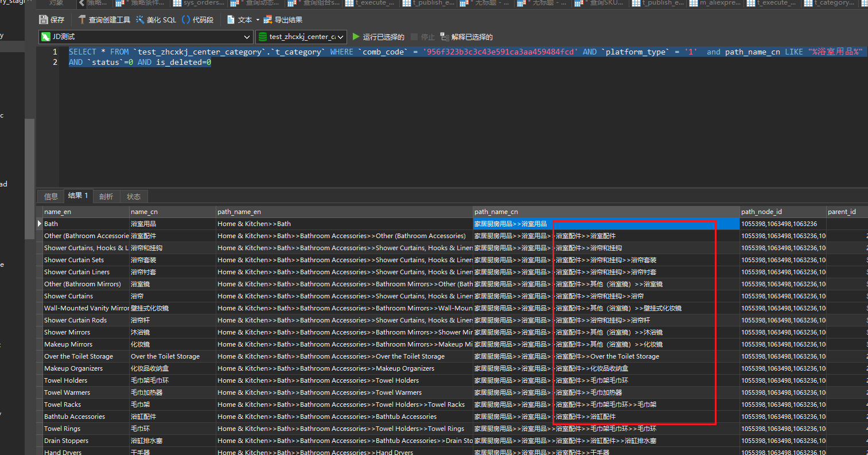
Task: Switch to the 信息 tab
Action: 51,196
